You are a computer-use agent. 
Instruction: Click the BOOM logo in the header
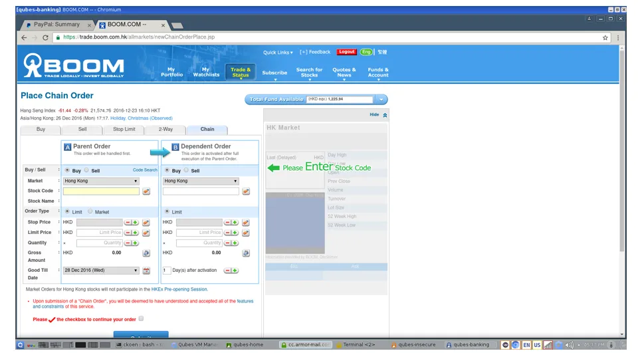pos(74,65)
